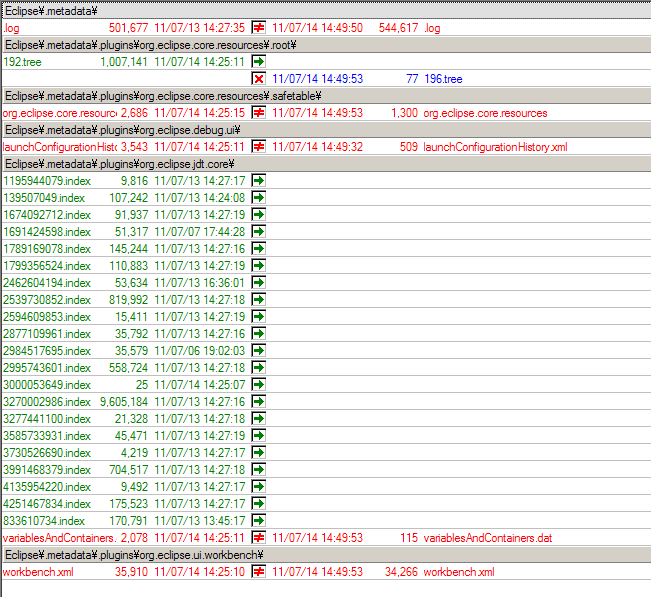Click the date 11/07/07 17:44:28
Viewport: 651px width, 597px height.
point(200,232)
